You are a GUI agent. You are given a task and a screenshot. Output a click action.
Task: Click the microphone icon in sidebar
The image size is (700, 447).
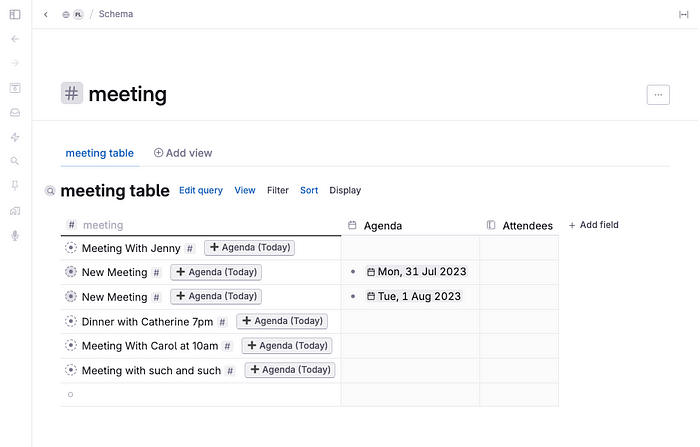[x=14, y=235]
